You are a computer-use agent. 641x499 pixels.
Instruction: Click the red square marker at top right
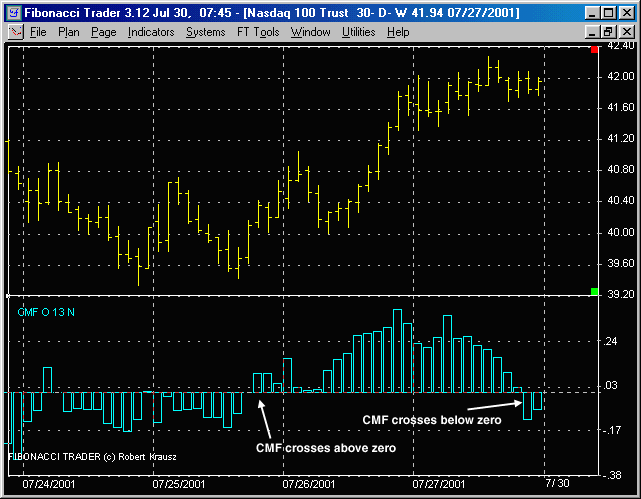tap(594, 49)
